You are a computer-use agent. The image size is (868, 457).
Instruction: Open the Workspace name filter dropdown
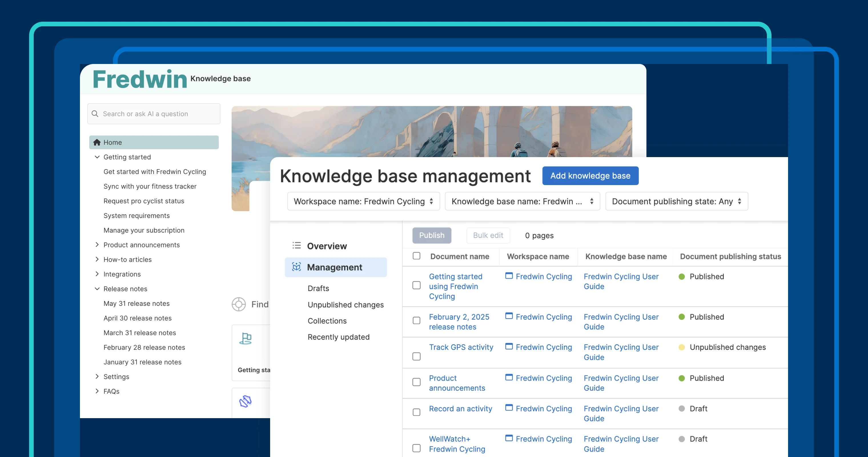click(363, 201)
